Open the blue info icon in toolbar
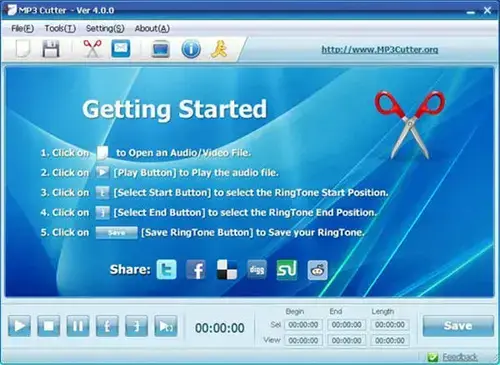This screenshot has width=500, height=365. click(x=191, y=49)
